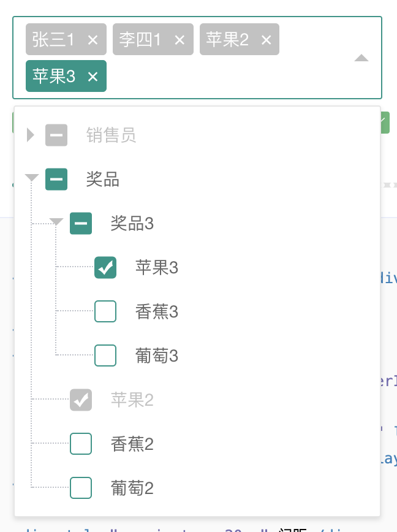Check the 香蕉2 checkbox
397x532 pixels.
click(81, 444)
